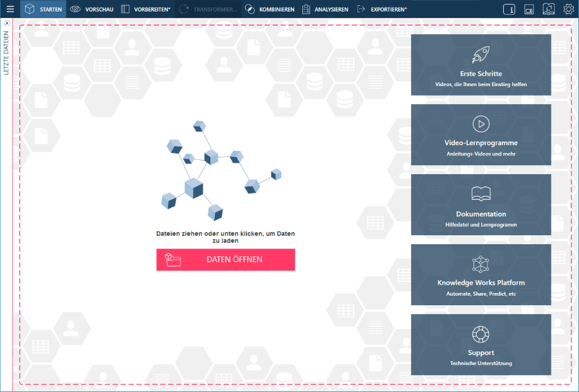This screenshot has height=392, width=579.
Task: Click the save workspace icon
Action: (529, 9)
